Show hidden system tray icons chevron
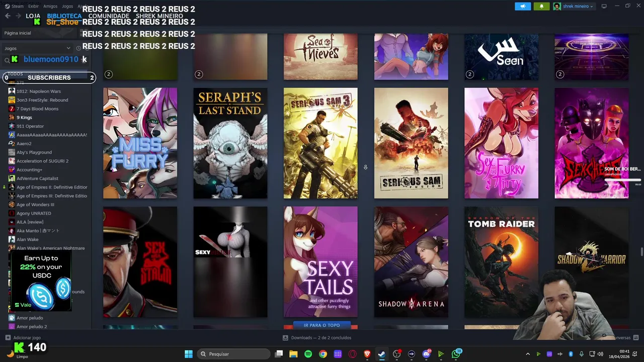644x362 pixels. pos(527,354)
